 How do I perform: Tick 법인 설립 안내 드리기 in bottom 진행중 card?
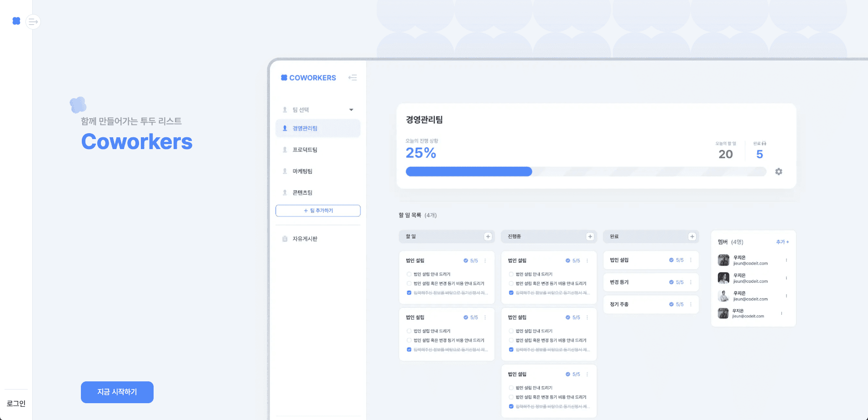point(511,388)
